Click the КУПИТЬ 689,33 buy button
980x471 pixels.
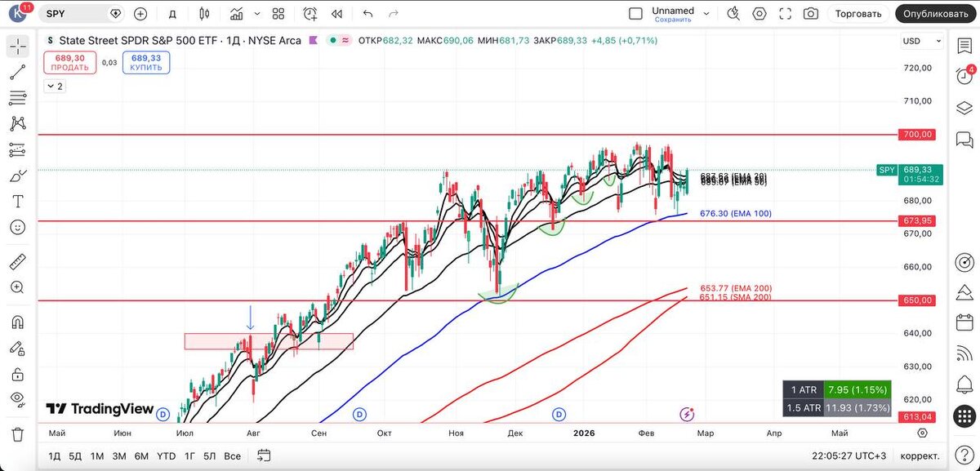point(146,63)
